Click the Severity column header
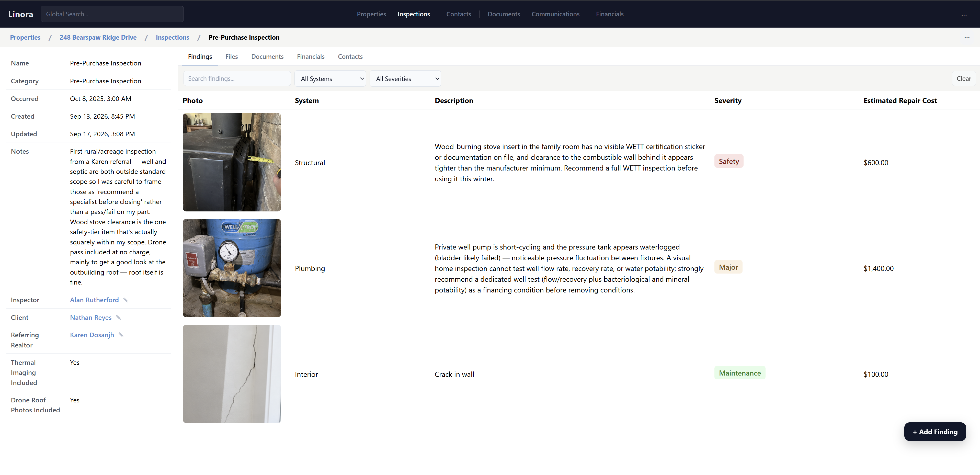This screenshot has width=980, height=475. click(x=727, y=100)
